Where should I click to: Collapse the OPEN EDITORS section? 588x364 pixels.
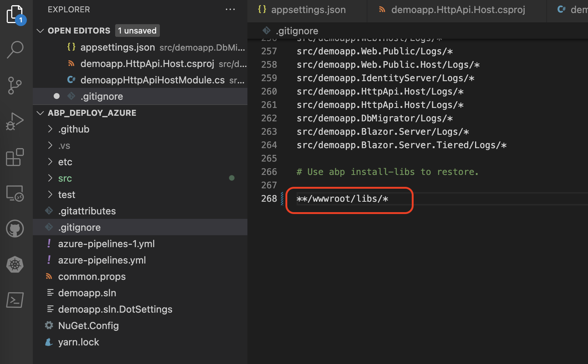point(40,31)
